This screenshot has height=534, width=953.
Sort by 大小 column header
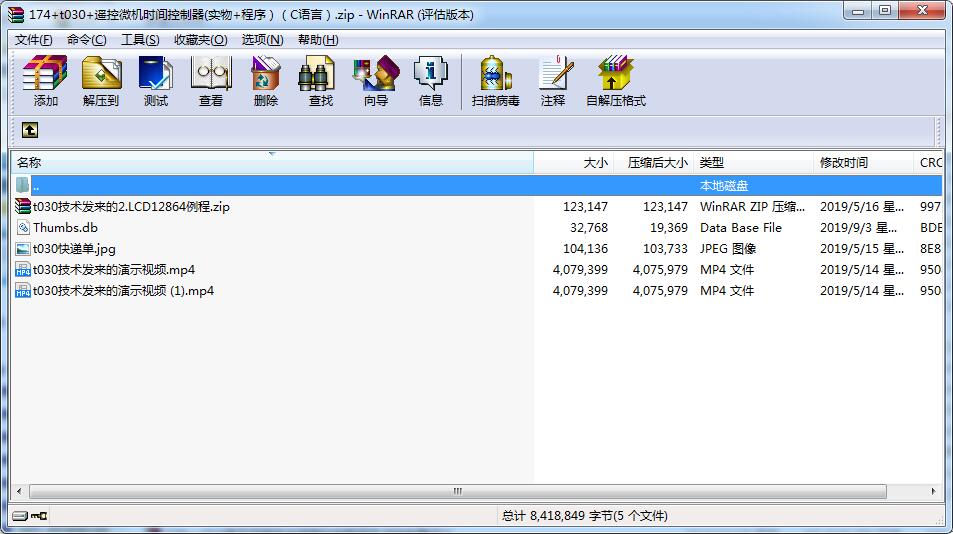[x=573, y=163]
